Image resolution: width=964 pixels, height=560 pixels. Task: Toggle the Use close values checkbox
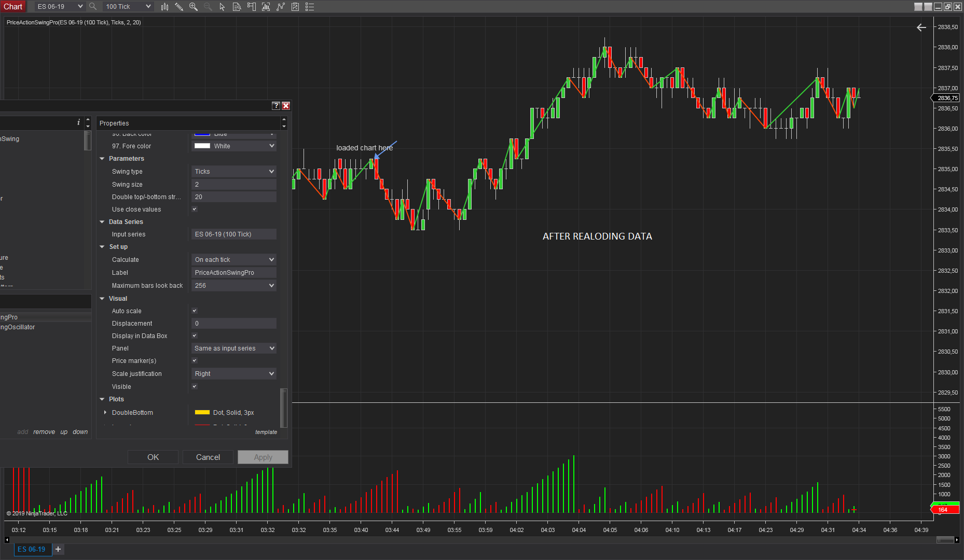(195, 209)
